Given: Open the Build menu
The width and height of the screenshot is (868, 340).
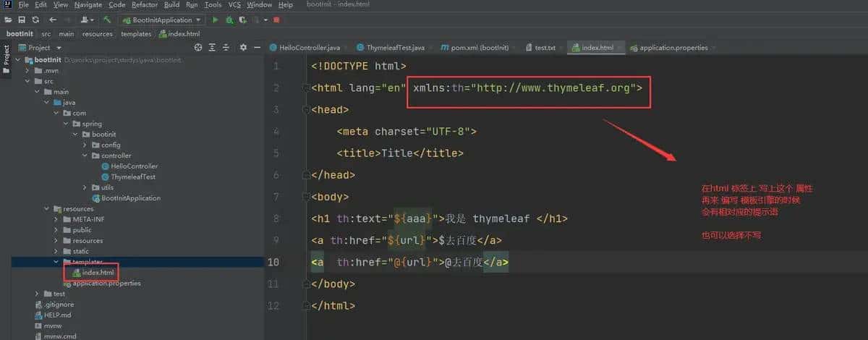Looking at the screenshot, I should [x=172, y=5].
